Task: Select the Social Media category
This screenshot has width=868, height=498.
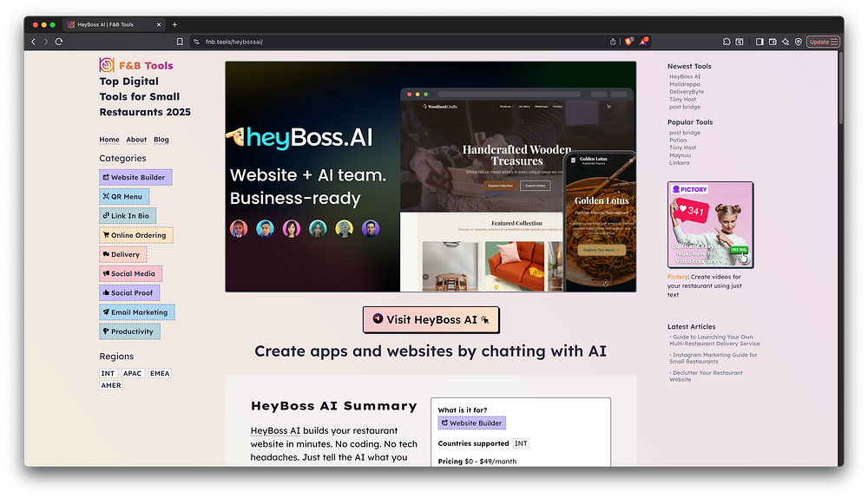Action: tap(131, 273)
